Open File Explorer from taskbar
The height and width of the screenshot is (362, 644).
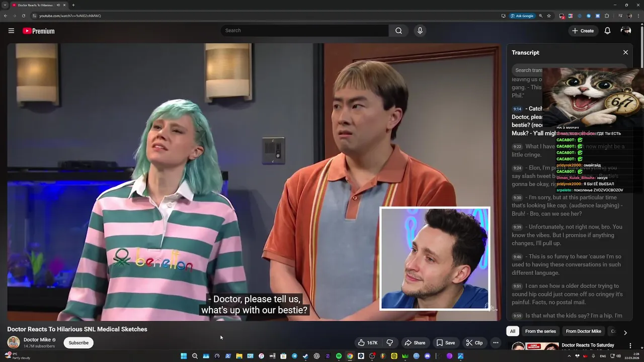pos(239,356)
